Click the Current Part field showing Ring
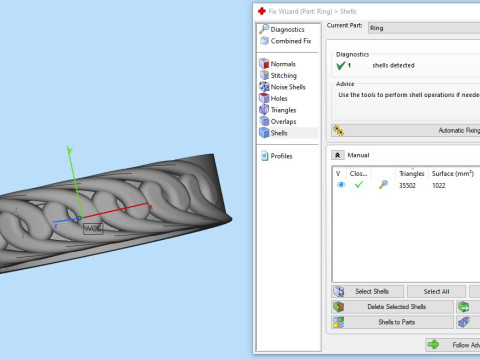Image resolution: width=480 pixels, height=360 pixels. click(x=424, y=28)
